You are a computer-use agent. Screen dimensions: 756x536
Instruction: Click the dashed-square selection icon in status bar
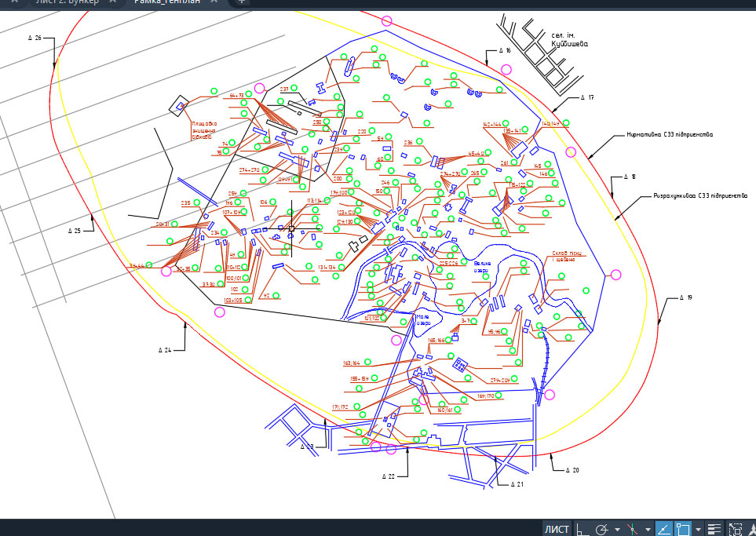pos(735,529)
